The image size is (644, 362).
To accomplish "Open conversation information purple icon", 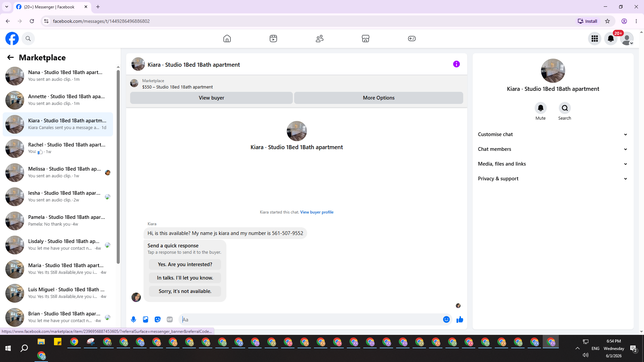I will (457, 64).
